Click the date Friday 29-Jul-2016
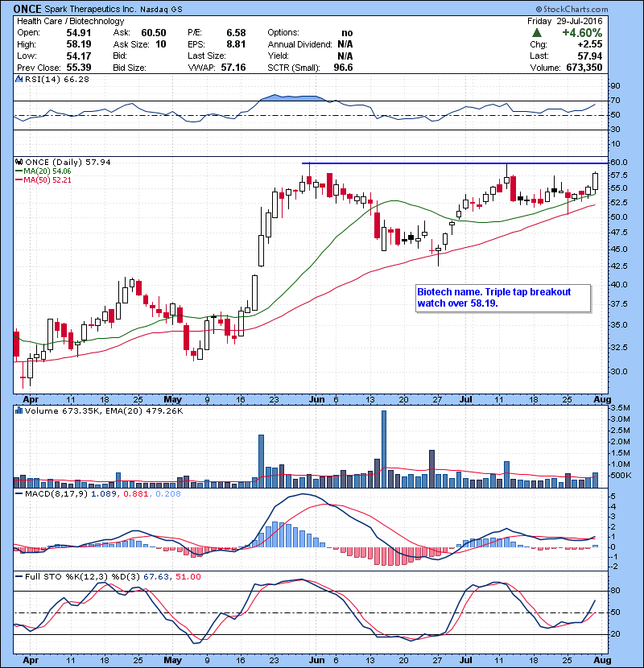Screen dimensions: 644x668 point(565,21)
